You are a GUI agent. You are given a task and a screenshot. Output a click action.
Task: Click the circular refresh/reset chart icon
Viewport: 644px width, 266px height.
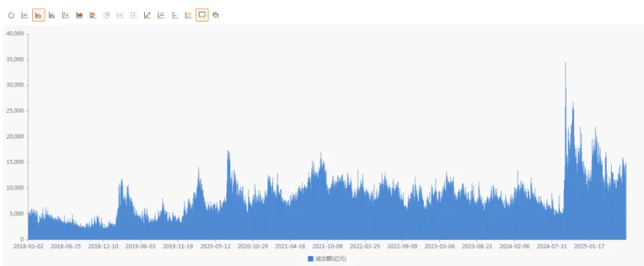(11, 15)
